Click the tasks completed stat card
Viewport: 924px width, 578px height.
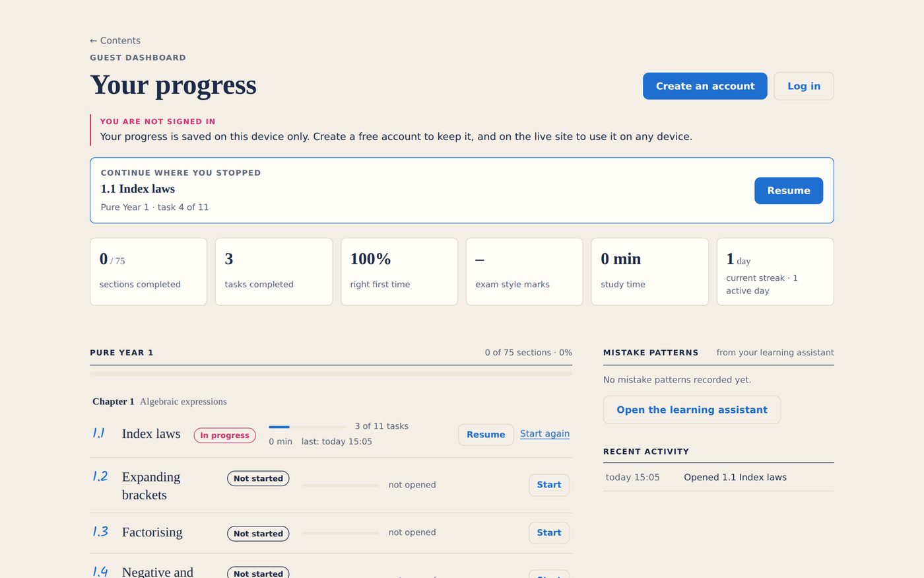click(274, 271)
